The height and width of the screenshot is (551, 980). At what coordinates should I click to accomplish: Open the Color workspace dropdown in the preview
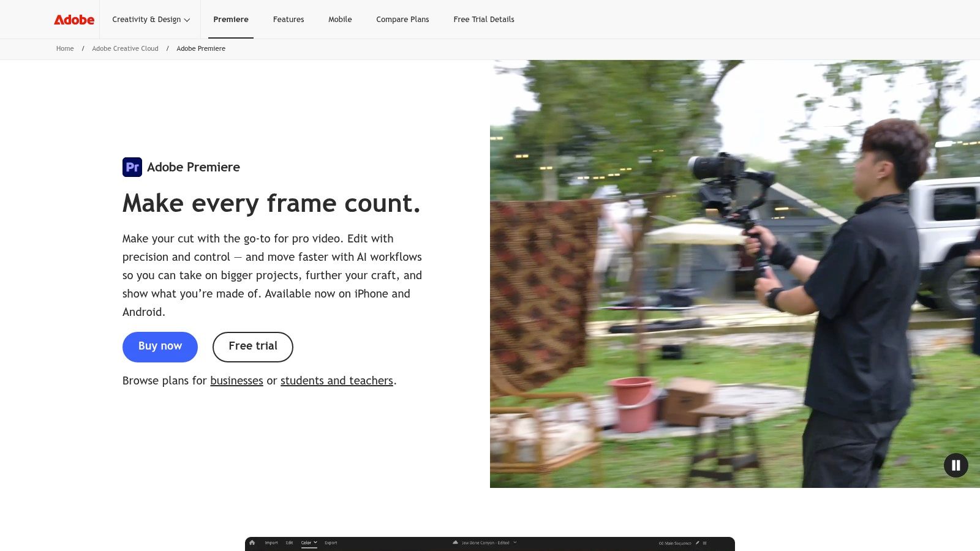click(x=309, y=542)
